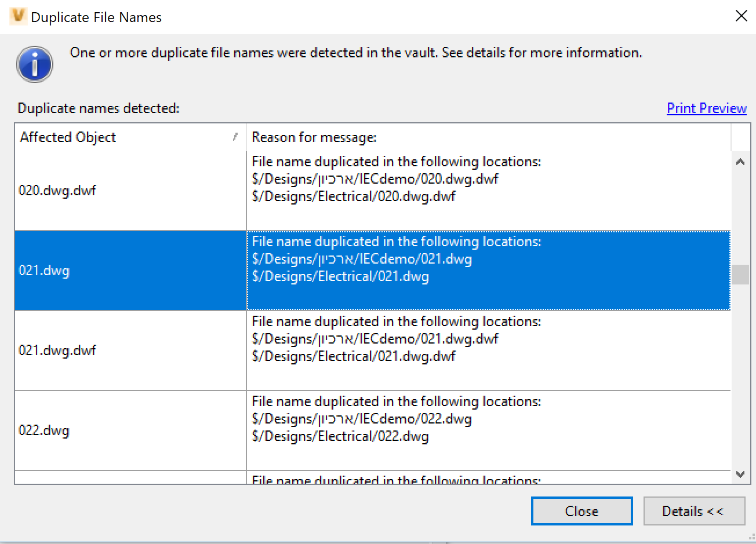The height and width of the screenshot is (544, 756).
Task: Click the $/Designs/Electrical/021.dwg path text
Action: point(340,276)
